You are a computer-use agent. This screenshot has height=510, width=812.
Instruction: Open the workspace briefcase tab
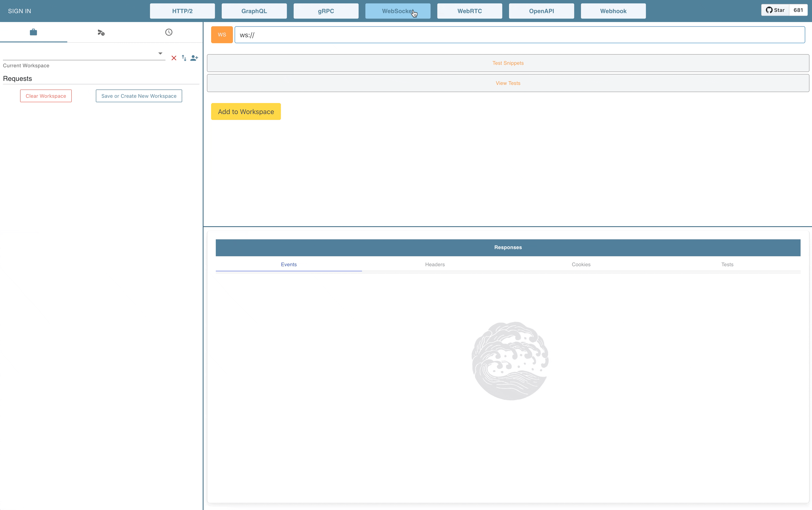pyautogui.click(x=33, y=32)
